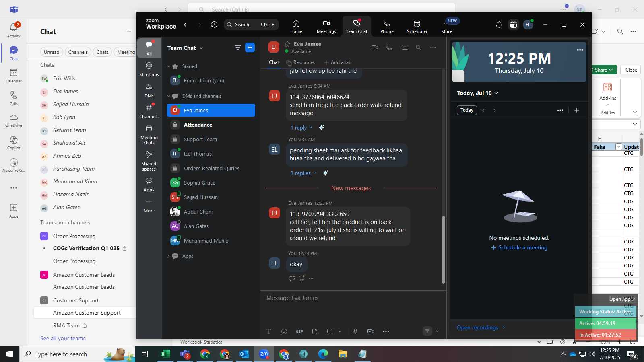The image size is (644, 362).
Task: Open DMs in Zoom sidebar
Action: coord(149,90)
